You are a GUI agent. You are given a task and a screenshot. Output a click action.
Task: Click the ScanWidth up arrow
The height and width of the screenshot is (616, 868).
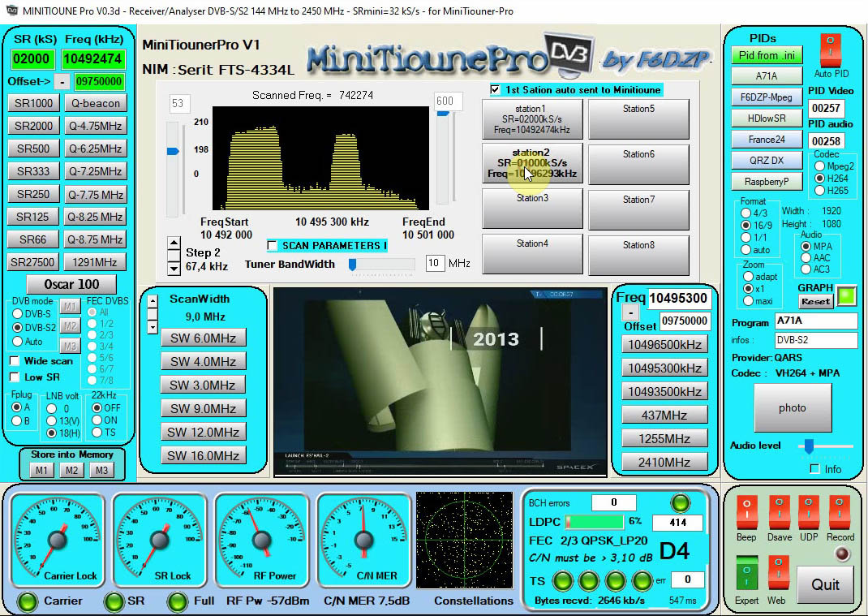153,302
